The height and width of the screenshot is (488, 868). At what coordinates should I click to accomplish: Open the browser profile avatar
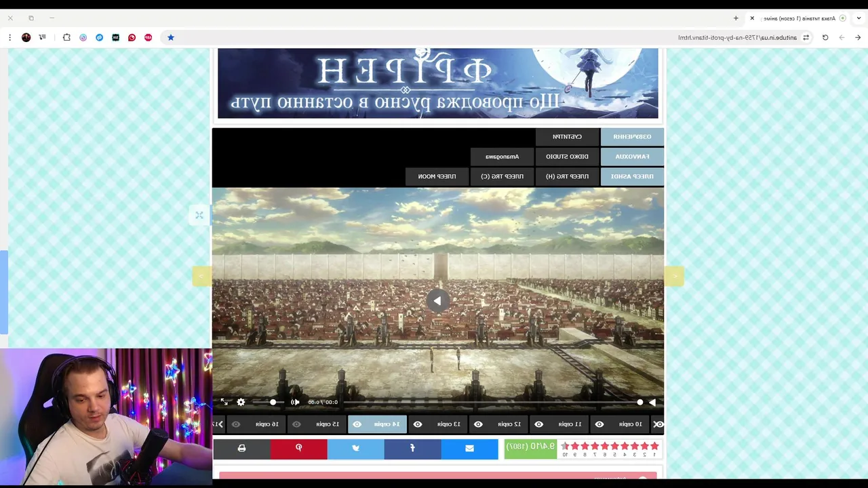[26, 37]
